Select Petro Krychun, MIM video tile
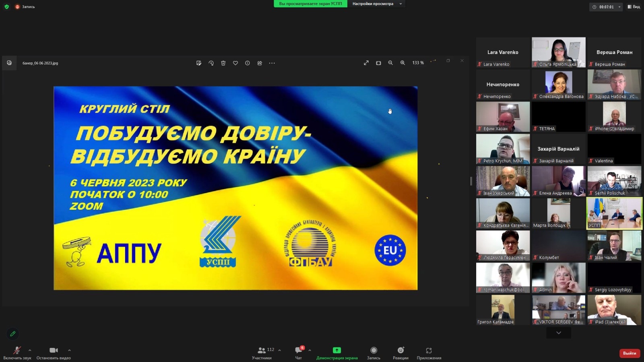 (x=503, y=149)
